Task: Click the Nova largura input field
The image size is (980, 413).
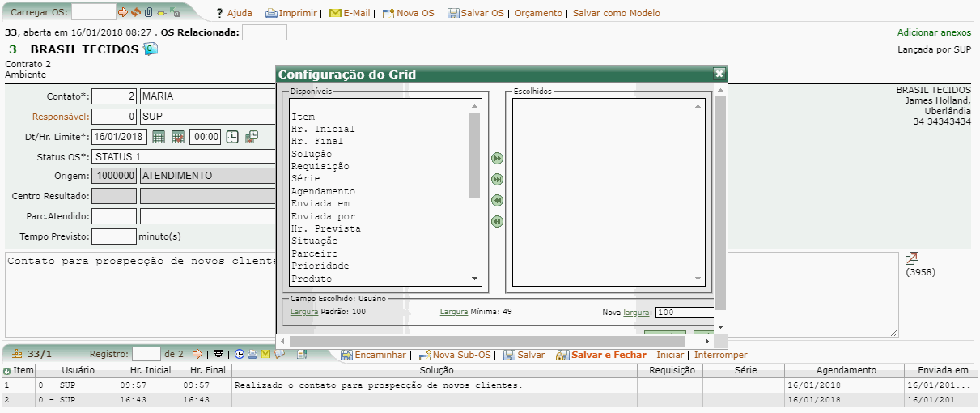Action: [685, 313]
